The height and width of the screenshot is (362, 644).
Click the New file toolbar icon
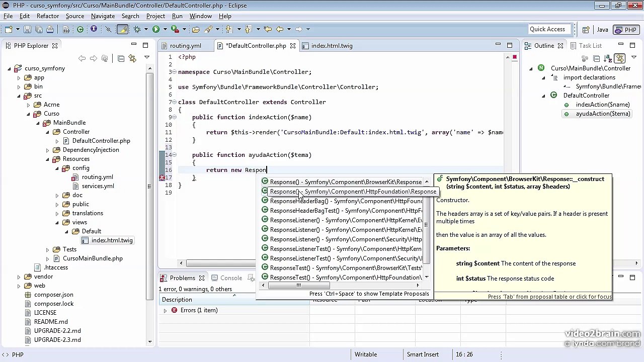(9, 30)
